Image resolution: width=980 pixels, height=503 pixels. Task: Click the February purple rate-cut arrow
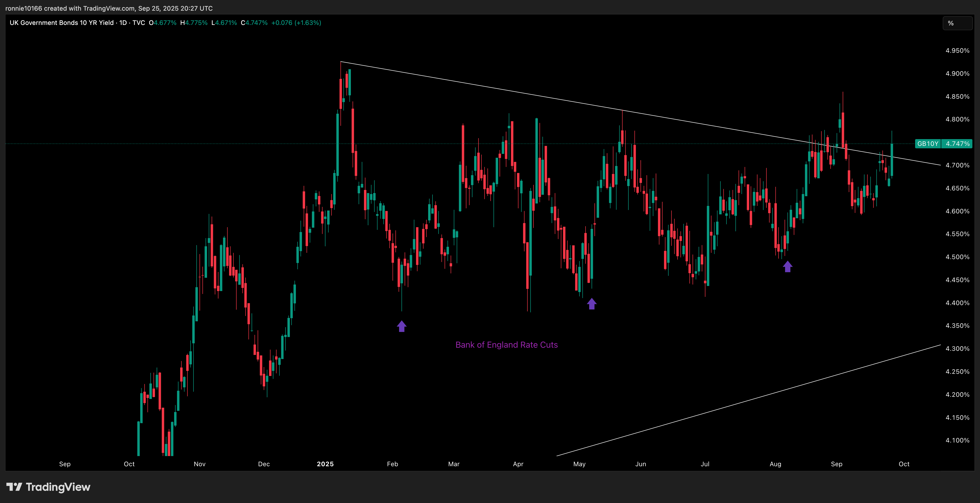click(x=402, y=326)
